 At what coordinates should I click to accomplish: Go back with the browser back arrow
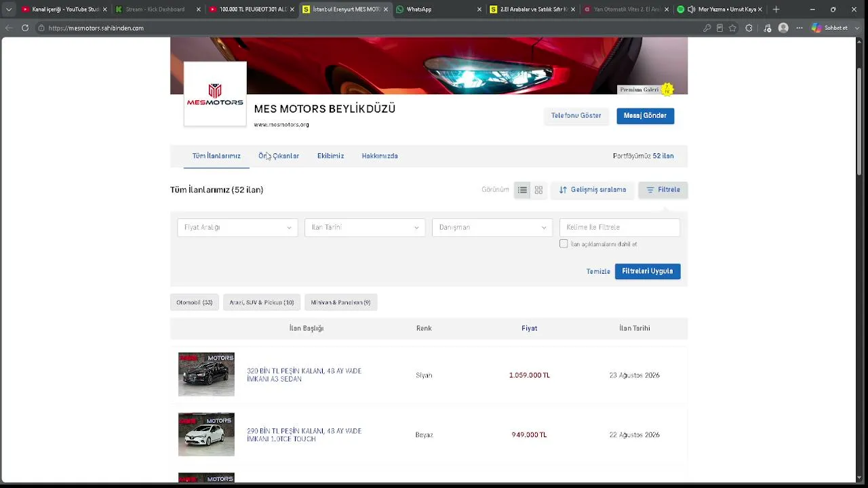8,28
